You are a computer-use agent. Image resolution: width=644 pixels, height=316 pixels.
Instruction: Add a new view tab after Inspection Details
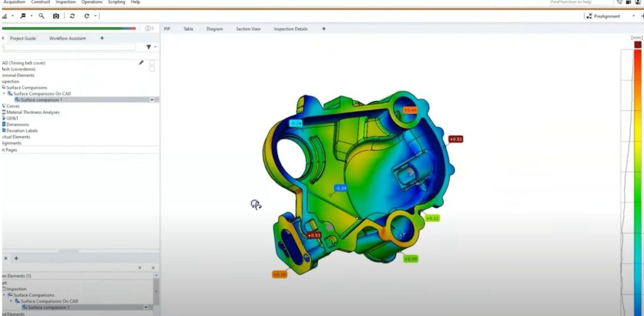[x=324, y=29]
